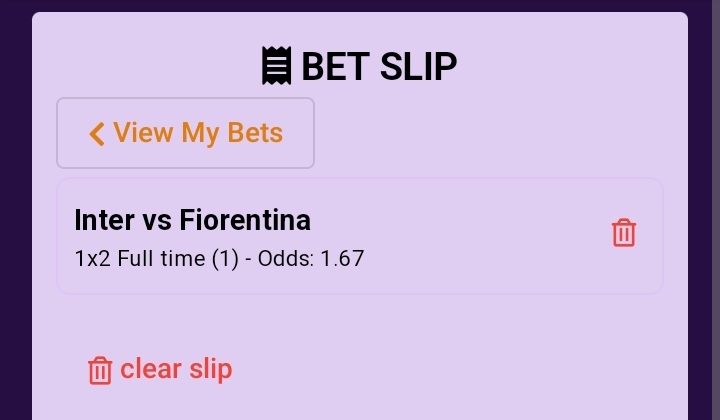Click the left chevron in View My Bets

[x=96, y=134]
